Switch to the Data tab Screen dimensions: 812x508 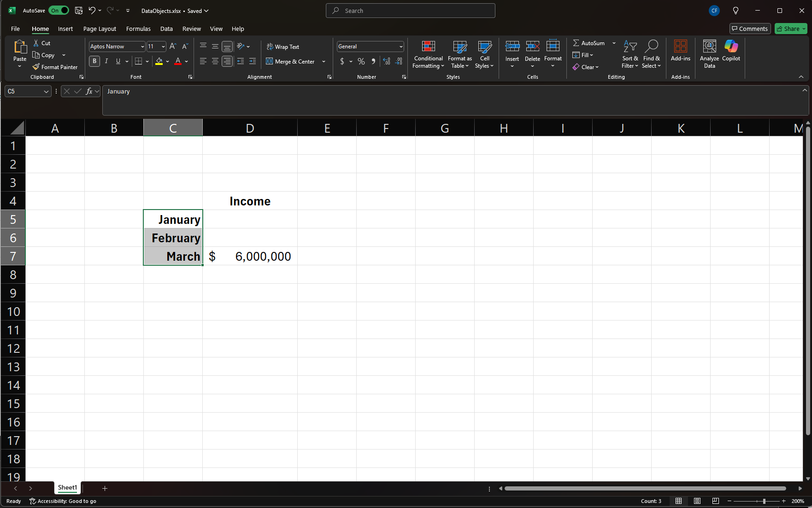[x=166, y=29]
